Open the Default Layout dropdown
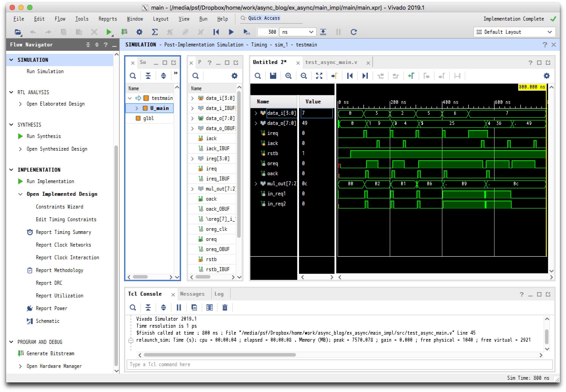 [514, 32]
